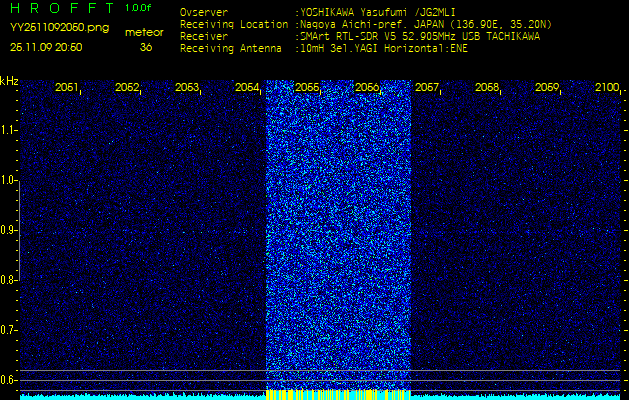The height and width of the screenshot is (400, 629).
Task: Click the meteor count 36
Action: pyautogui.click(x=146, y=47)
